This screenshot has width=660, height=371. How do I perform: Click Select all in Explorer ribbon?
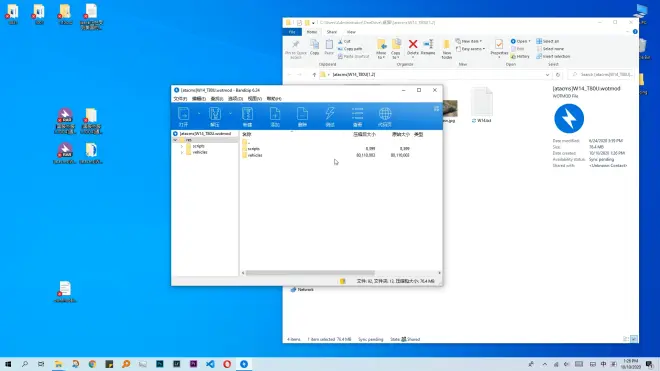(548, 41)
